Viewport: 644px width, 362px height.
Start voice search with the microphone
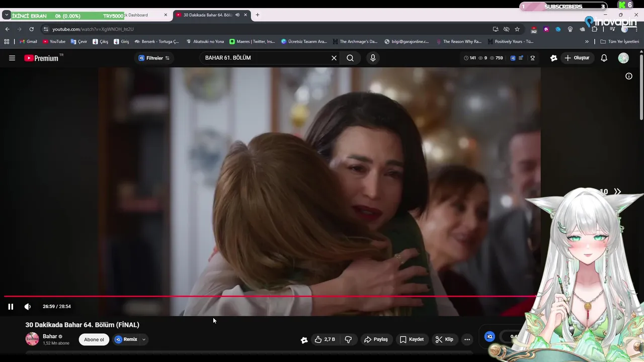pos(373,58)
